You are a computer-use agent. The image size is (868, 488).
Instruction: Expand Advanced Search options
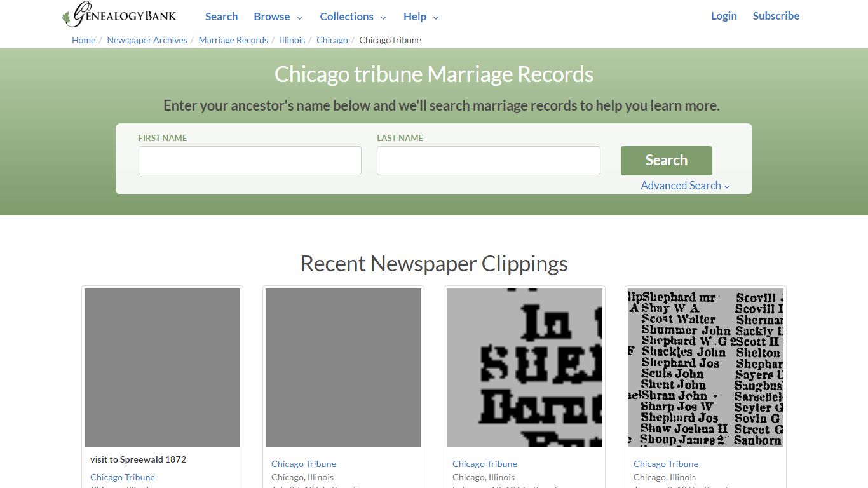pyautogui.click(x=685, y=186)
